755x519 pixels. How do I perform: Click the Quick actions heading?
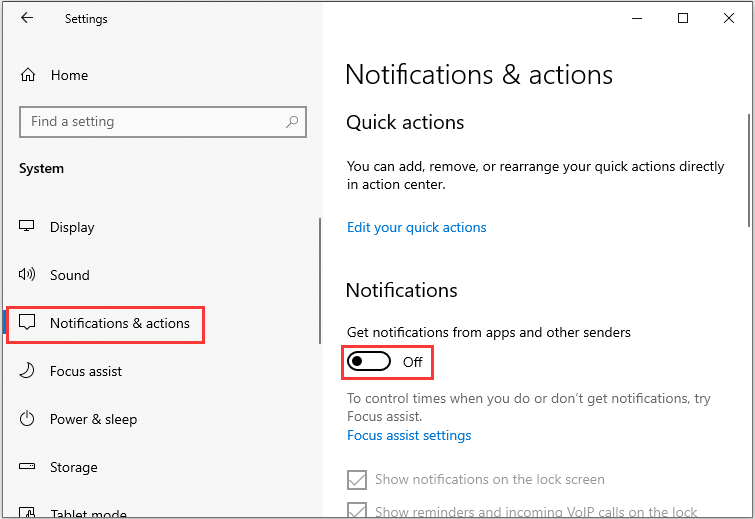coord(405,123)
